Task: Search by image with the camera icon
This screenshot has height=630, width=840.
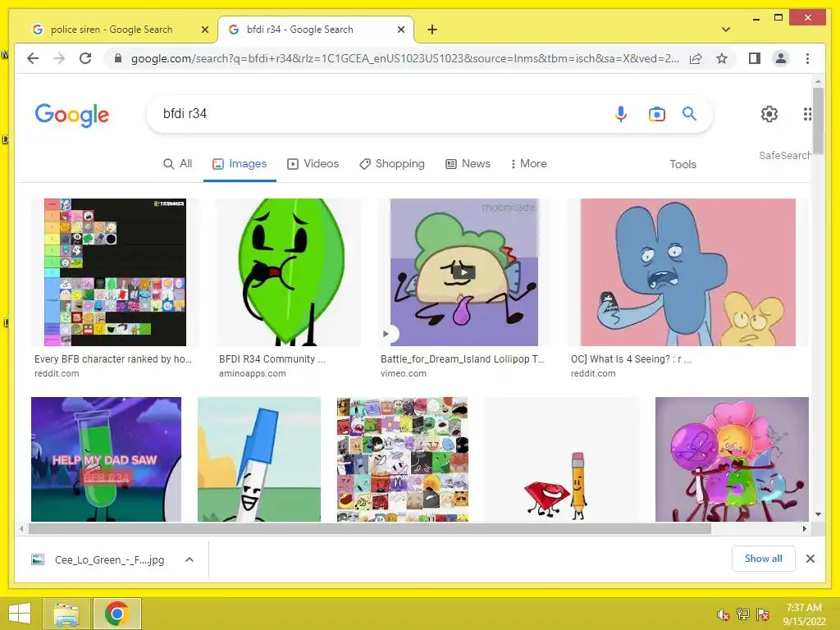Action: click(x=657, y=114)
